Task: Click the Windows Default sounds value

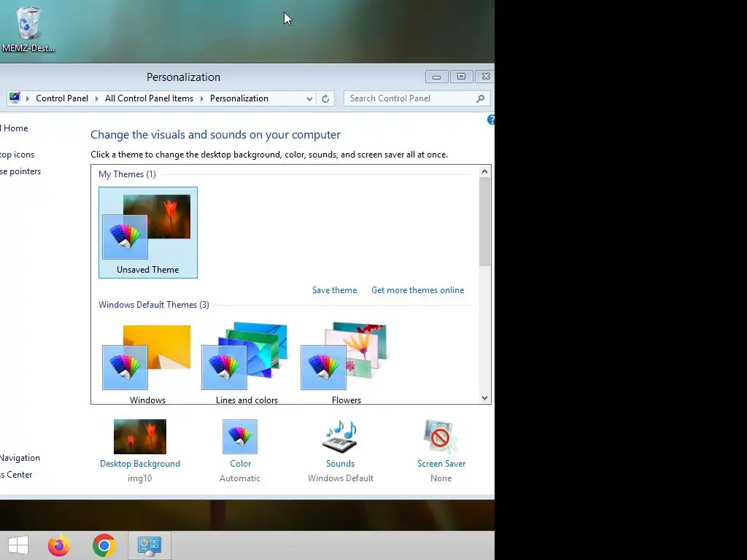Action: click(341, 478)
